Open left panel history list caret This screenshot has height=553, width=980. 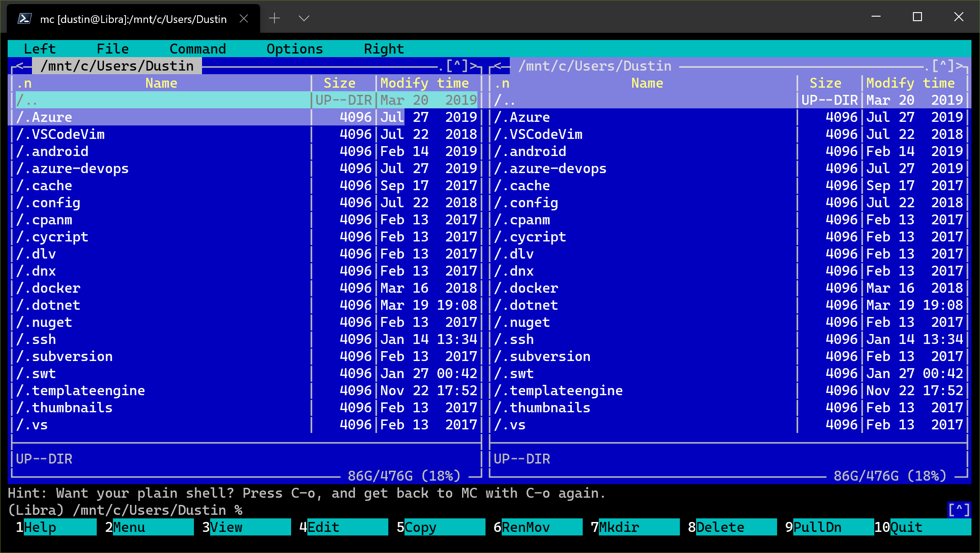(457, 66)
